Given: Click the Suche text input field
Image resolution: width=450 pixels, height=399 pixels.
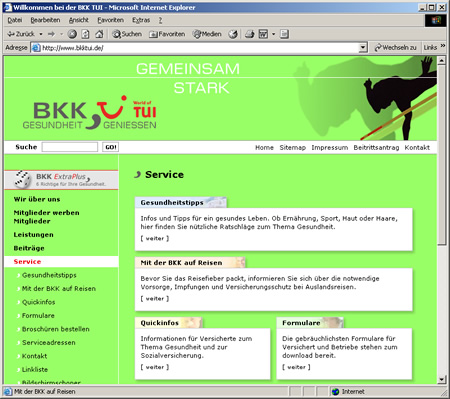Looking at the screenshot, I should coord(70,147).
